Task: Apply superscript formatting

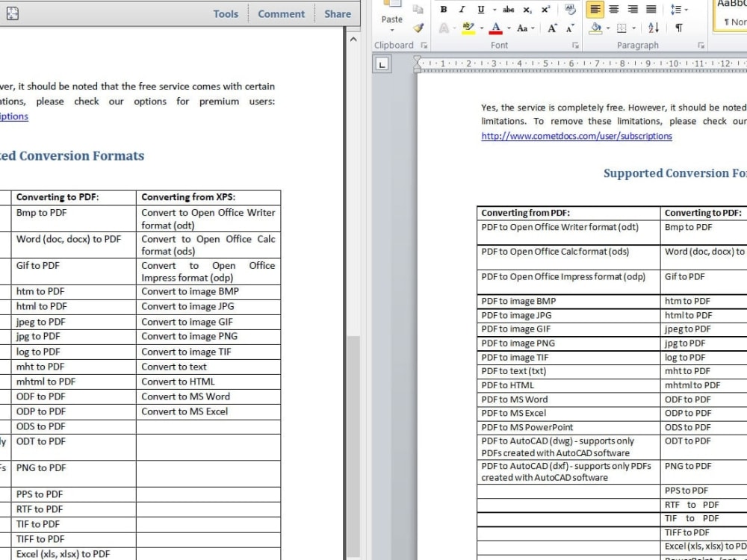Action: [545, 10]
